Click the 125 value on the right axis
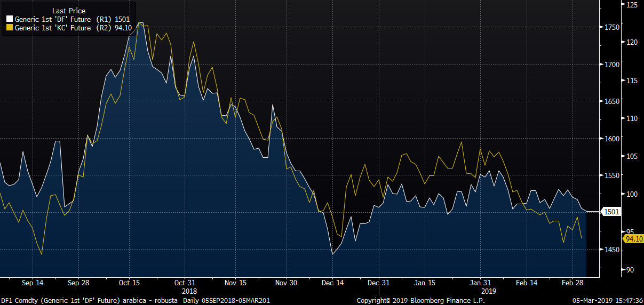The width and height of the screenshot is (644, 305). 632,4
